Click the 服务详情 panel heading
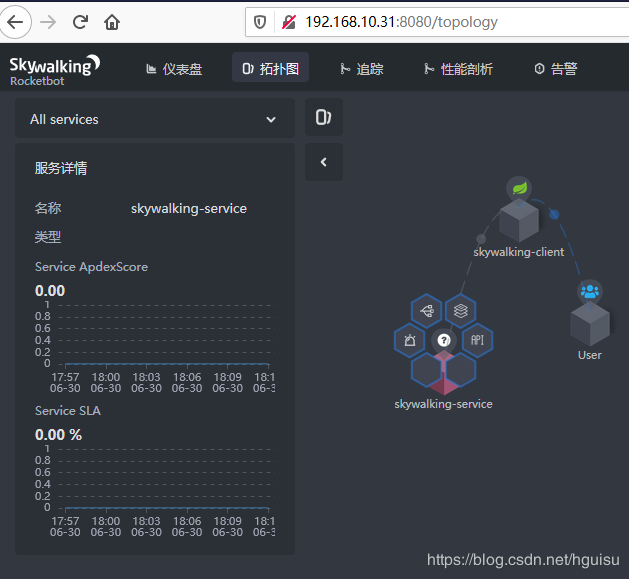 pyautogui.click(x=61, y=168)
